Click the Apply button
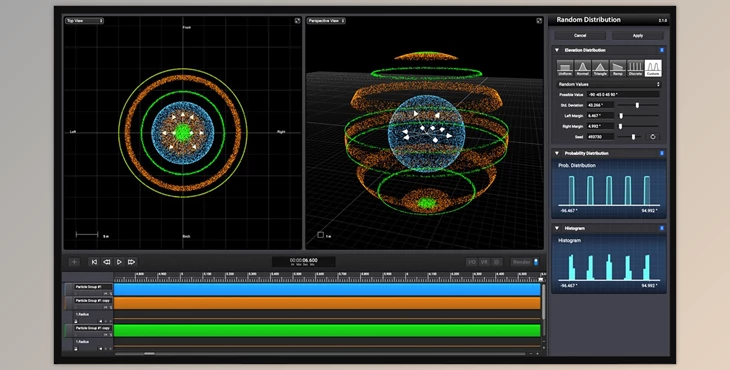Screen dimensions: 730x370 pyautogui.click(x=638, y=35)
